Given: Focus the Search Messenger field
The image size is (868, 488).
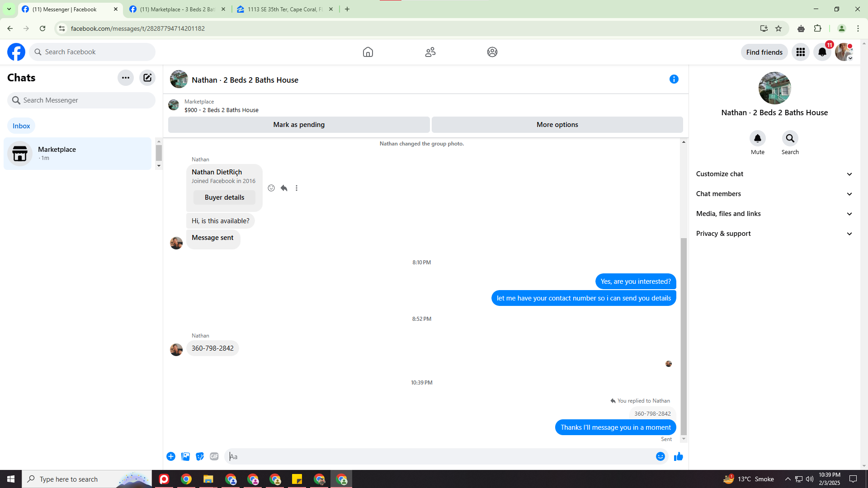Looking at the screenshot, I should click(81, 100).
